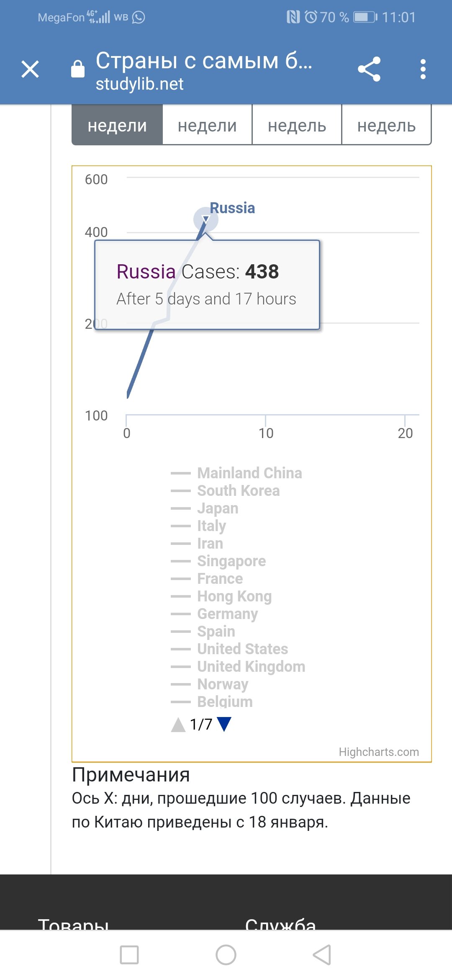Switch to the last 'недель' tab
This screenshot has width=452, height=980.
click(x=386, y=126)
